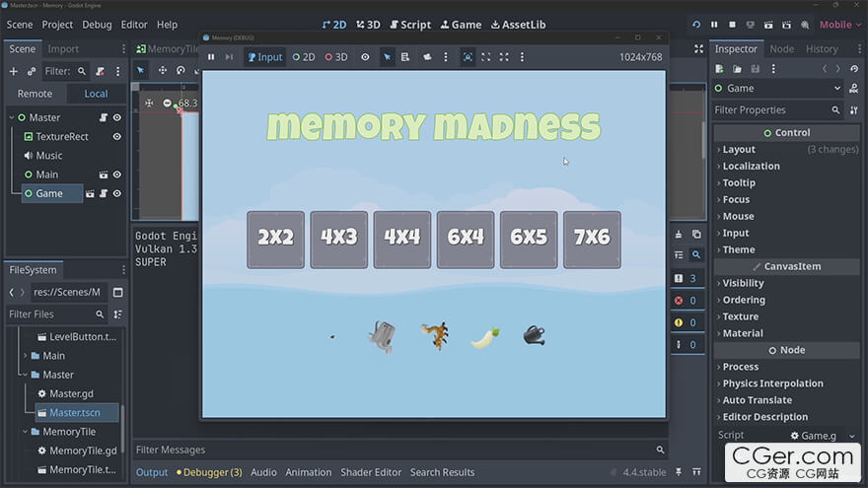This screenshot has width=868, height=488.
Task: Toggle the Input mode in game window
Action: tap(264, 57)
